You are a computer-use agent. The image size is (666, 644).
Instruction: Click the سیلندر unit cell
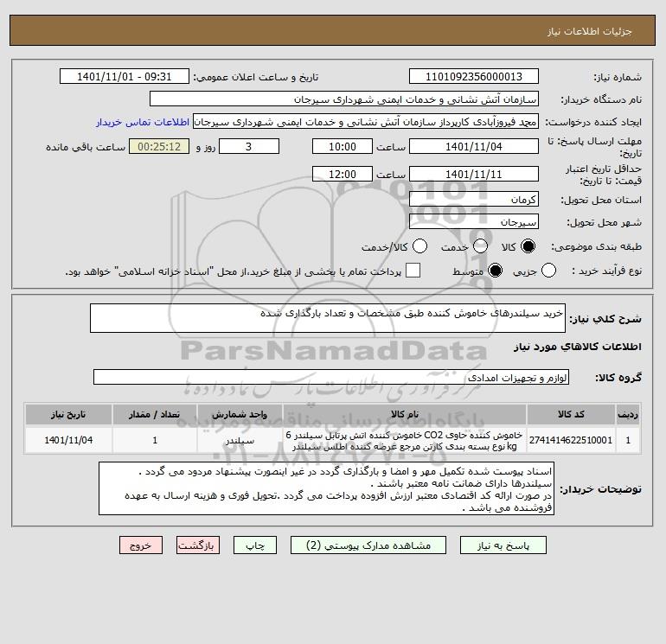(240, 441)
